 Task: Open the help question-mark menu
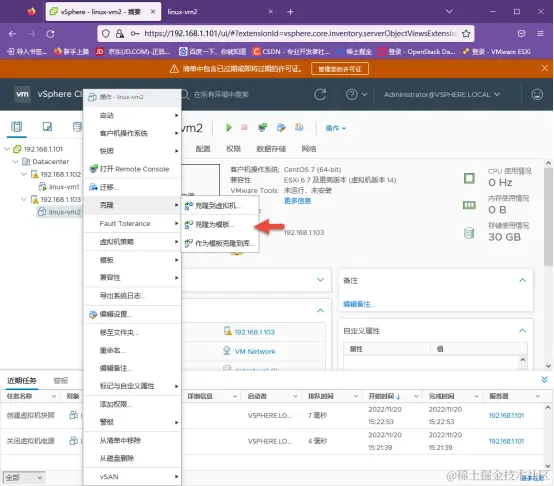(x=356, y=94)
